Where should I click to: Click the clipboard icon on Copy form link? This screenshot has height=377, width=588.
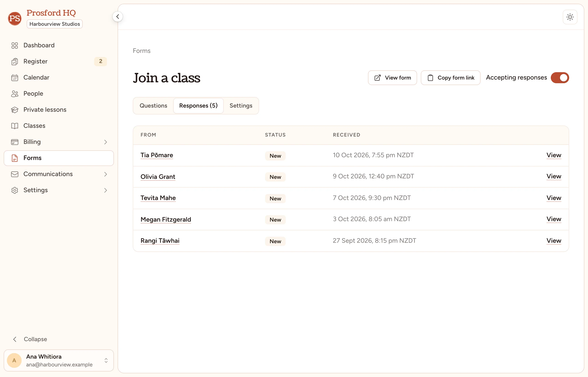[x=430, y=78]
